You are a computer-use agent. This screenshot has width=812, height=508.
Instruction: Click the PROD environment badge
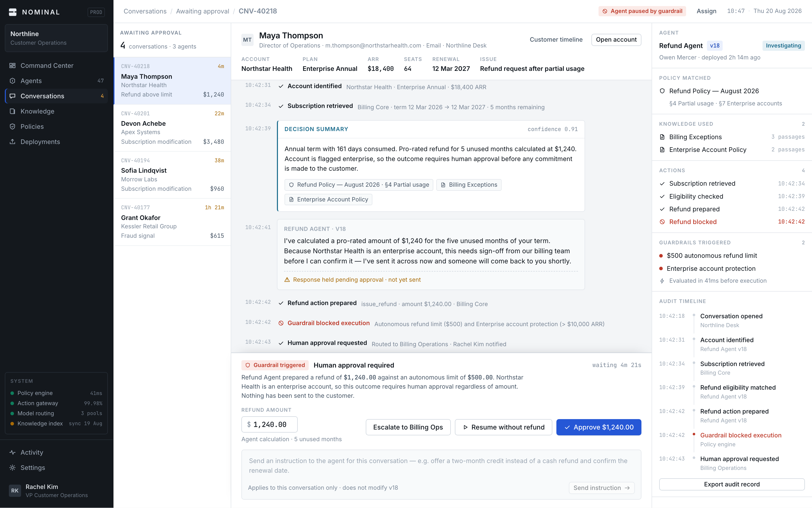[96, 12]
